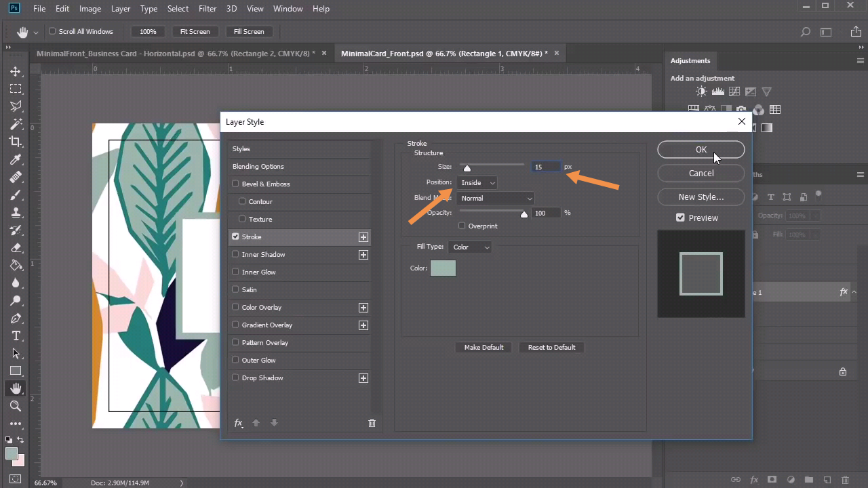Screen dimensions: 868x488
Task: Click the stroke Size input field
Action: click(x=545, y=167)
